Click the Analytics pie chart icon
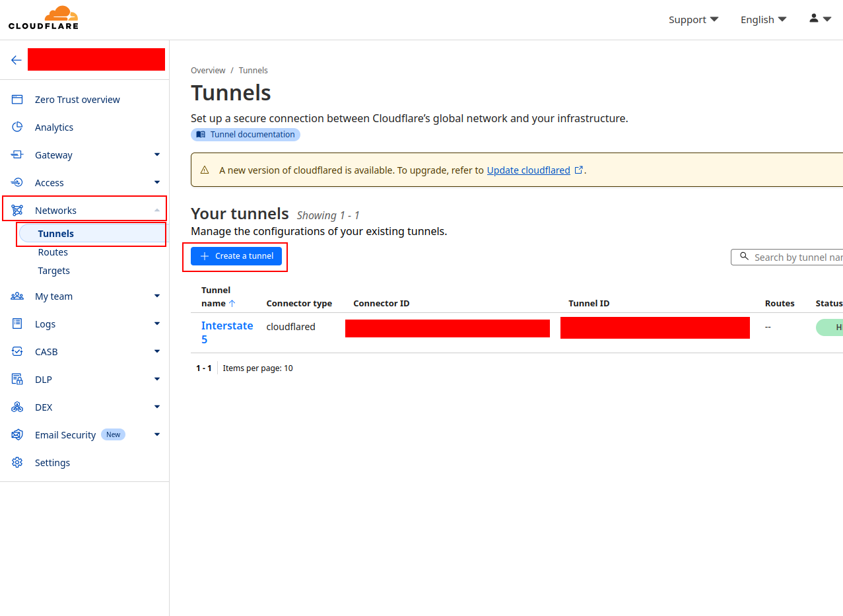Image resolution: width=843 pixels, height=616 pixels. click(x=17, y=127)
